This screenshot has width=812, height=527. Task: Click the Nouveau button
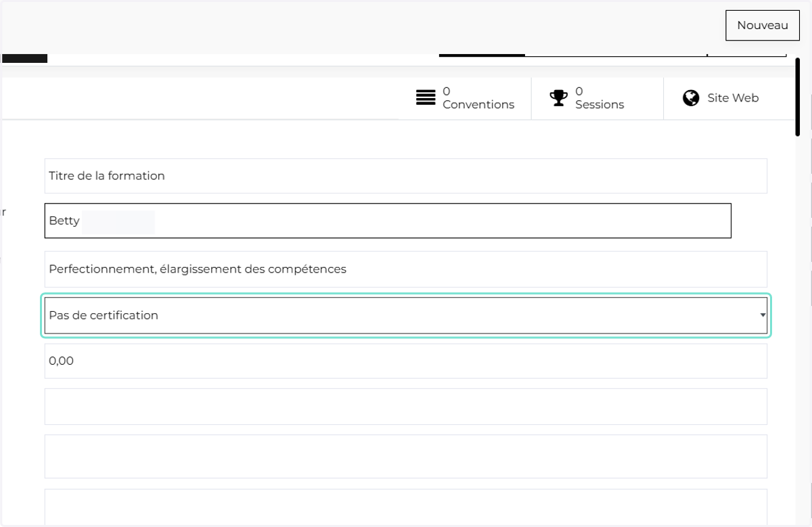click(763, 26)
